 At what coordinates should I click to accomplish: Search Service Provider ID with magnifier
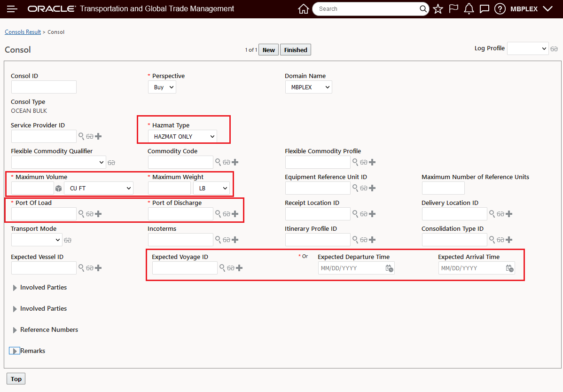pos(81,136)
